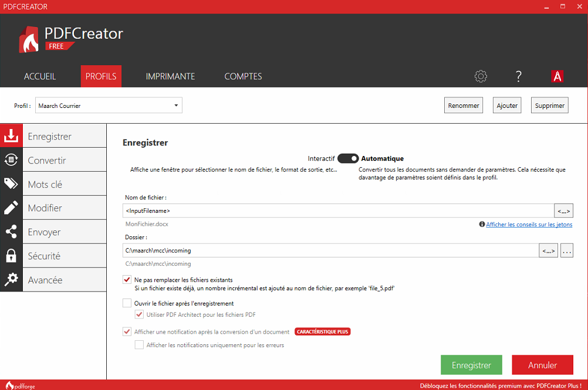
Task: Browse for folder with ... button
Action: click(567, 250)
